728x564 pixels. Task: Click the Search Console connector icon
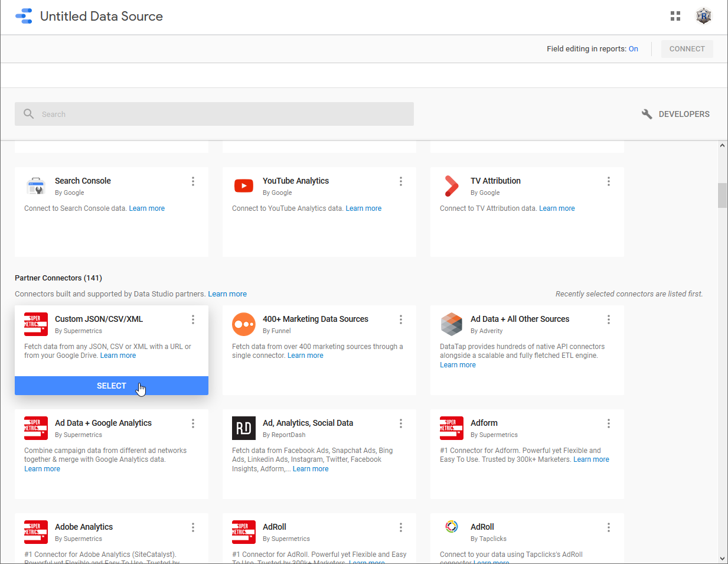(36, 186)
